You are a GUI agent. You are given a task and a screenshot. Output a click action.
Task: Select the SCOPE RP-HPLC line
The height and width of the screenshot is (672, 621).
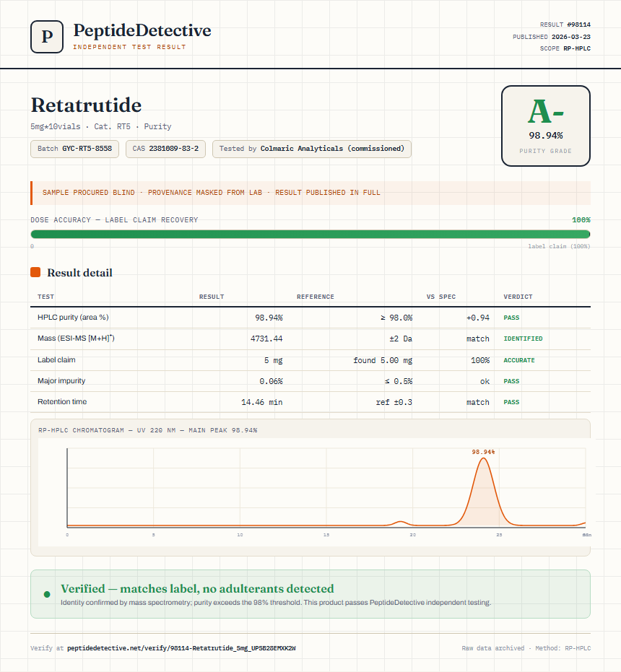pos(565,48)
